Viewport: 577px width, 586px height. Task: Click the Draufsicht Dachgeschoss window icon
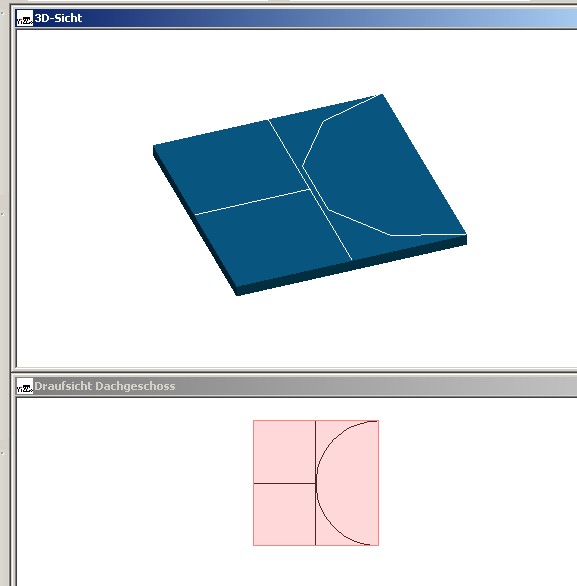tap(25, 386)
